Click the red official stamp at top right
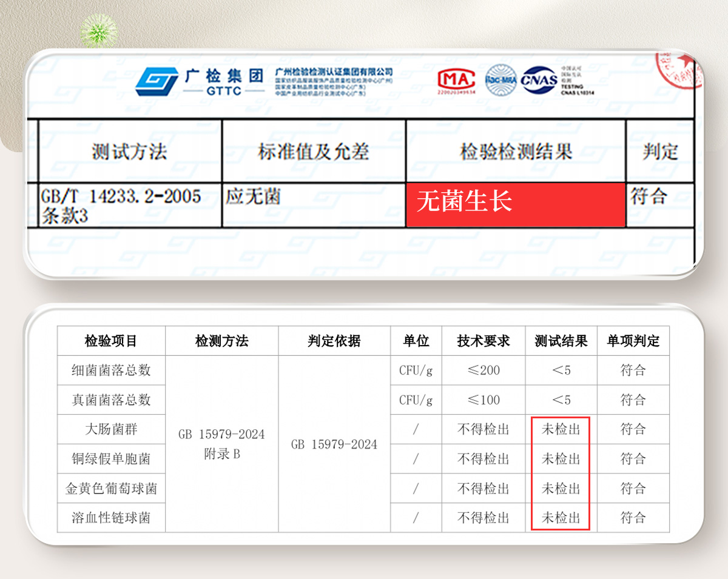728x579 pixels. pos(679,69)
